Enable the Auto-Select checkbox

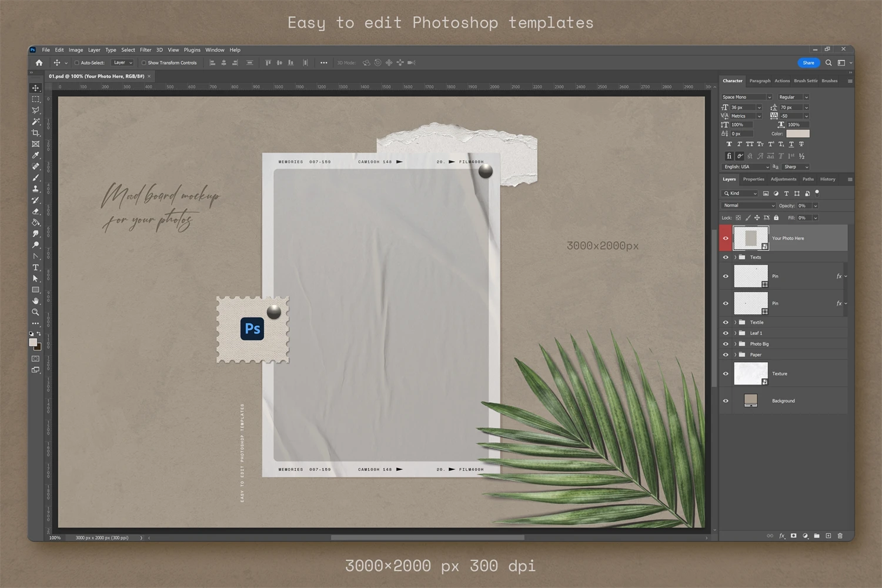point(76,63)
